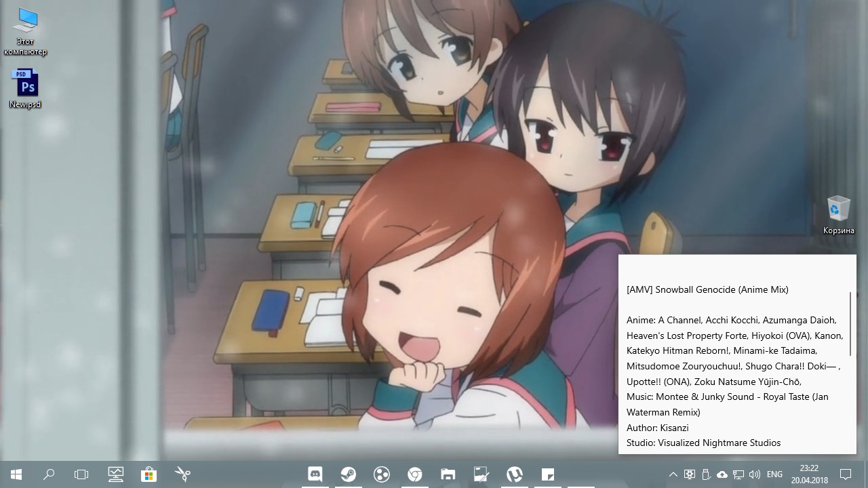Open the three-dot circle app on taskbar
The height and width of the screenshot is (488, 868).
pyautogui.click(x=382, y=474)
